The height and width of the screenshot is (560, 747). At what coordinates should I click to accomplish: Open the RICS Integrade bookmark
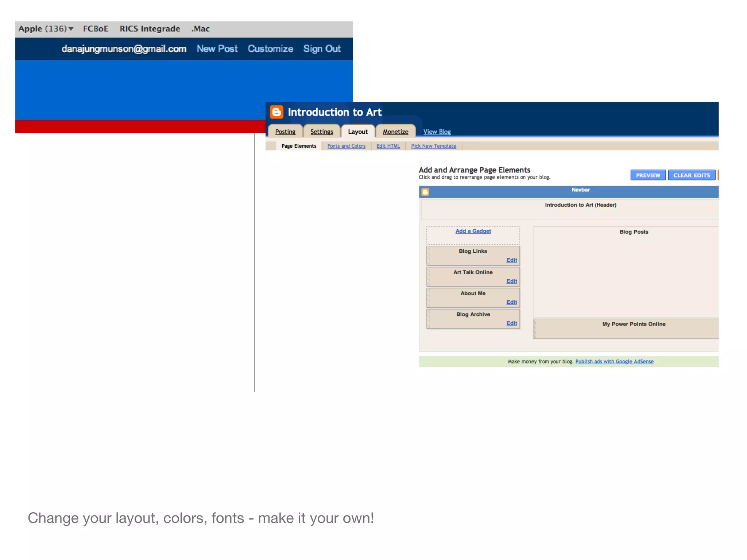[150, 29]
